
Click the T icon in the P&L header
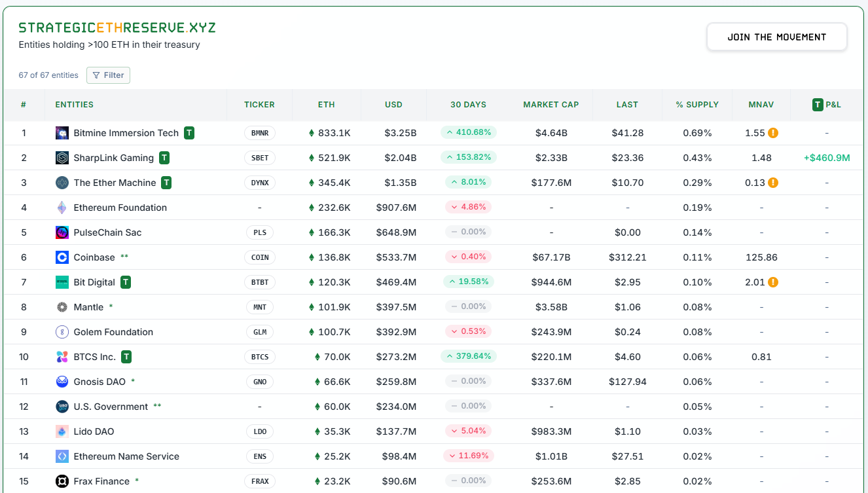pos(818,104)
